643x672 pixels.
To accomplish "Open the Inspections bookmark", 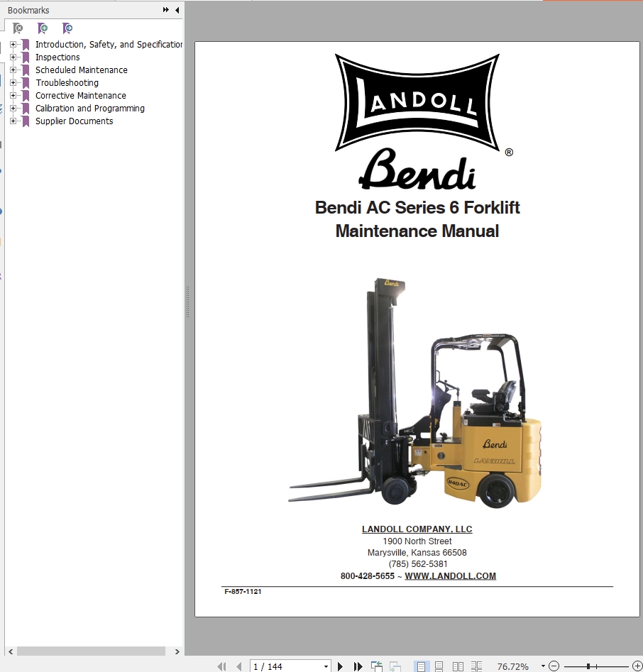I will tap(57, 57).
